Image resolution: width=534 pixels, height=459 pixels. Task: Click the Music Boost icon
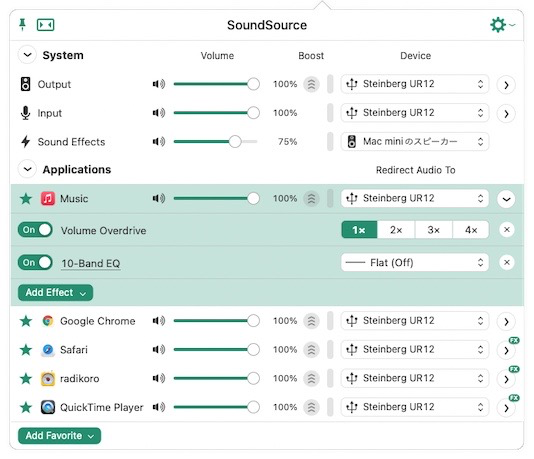tap(311, 198)
